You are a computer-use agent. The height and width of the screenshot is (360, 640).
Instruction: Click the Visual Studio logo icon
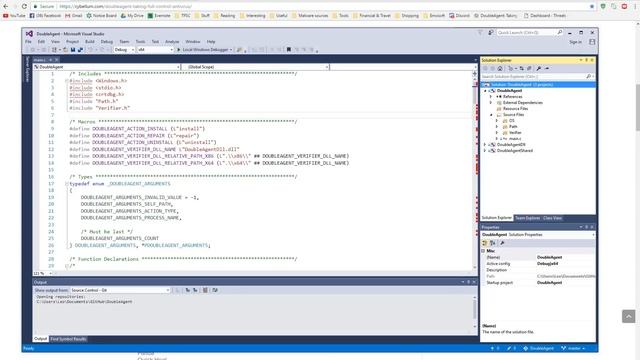pyautogui.click(x=29, y=33)
